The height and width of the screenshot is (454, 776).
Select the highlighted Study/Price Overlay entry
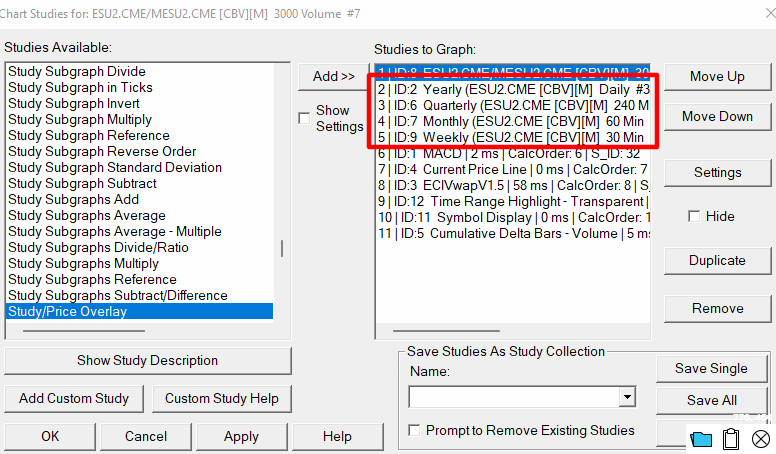pos(140,311)
